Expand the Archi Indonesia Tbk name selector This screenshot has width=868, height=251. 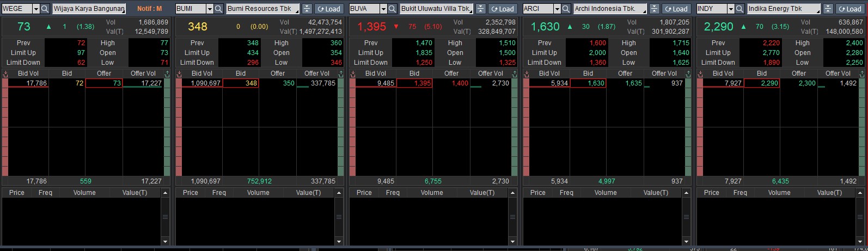644,11
